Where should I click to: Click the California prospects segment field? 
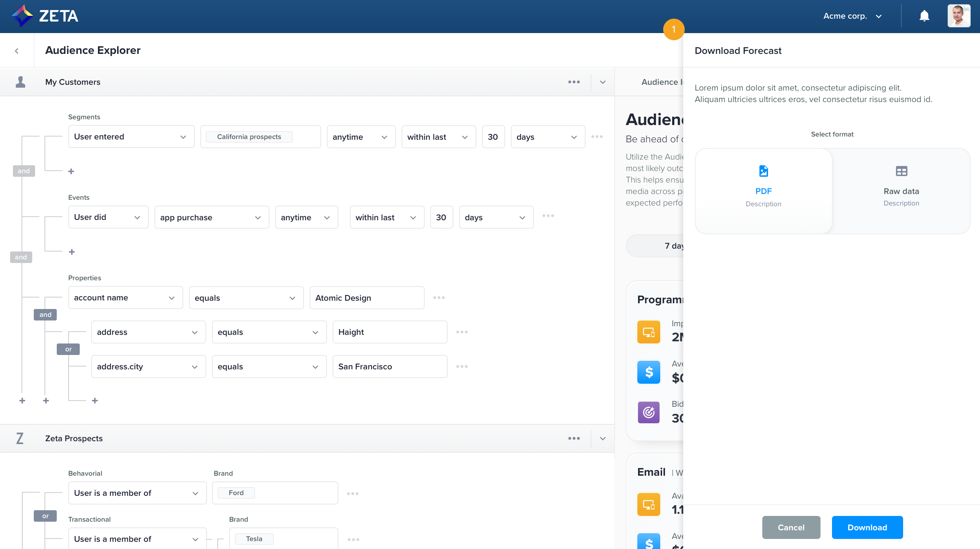pyautogui.click(x=260, y=137)
